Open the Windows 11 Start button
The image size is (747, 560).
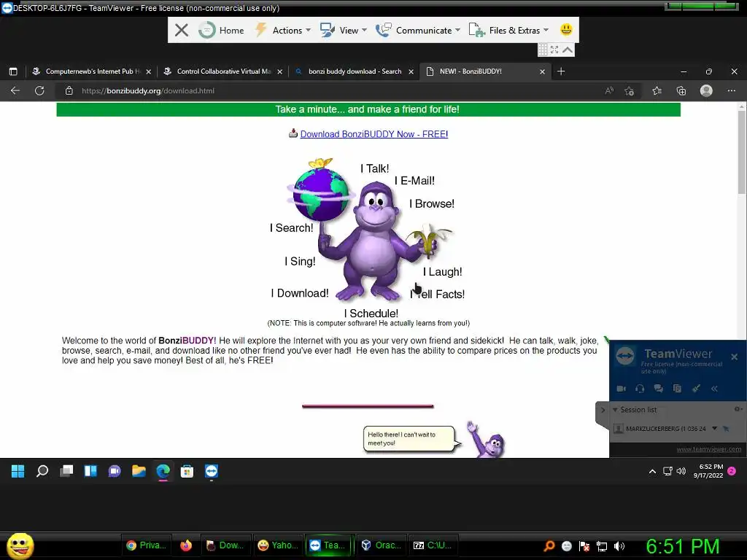(18, 471)
